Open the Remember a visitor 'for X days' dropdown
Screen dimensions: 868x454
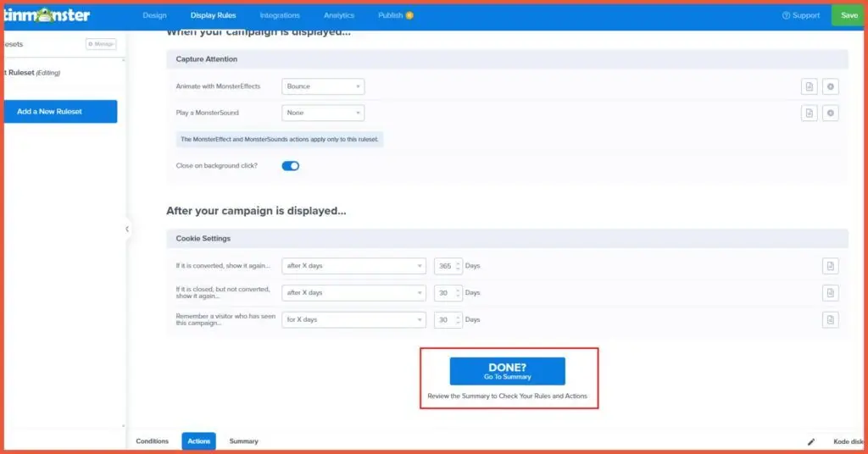[x=353, y=319]
